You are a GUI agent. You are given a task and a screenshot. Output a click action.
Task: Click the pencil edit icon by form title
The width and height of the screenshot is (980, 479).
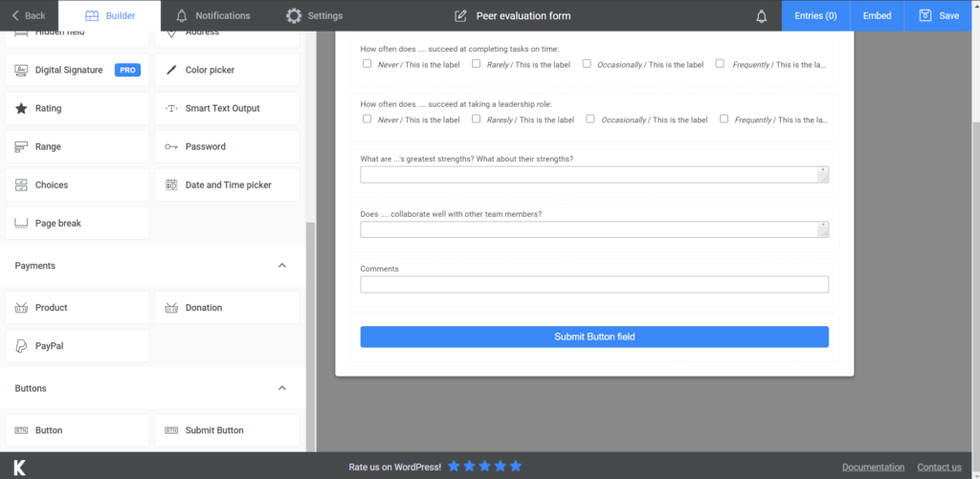460,16
